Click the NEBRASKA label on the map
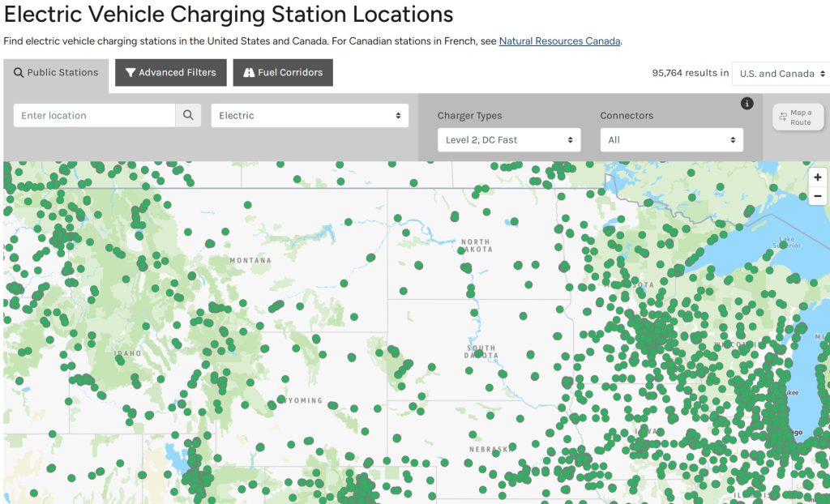This screenshot has height=504, width=830. click(x=490, y=450)
